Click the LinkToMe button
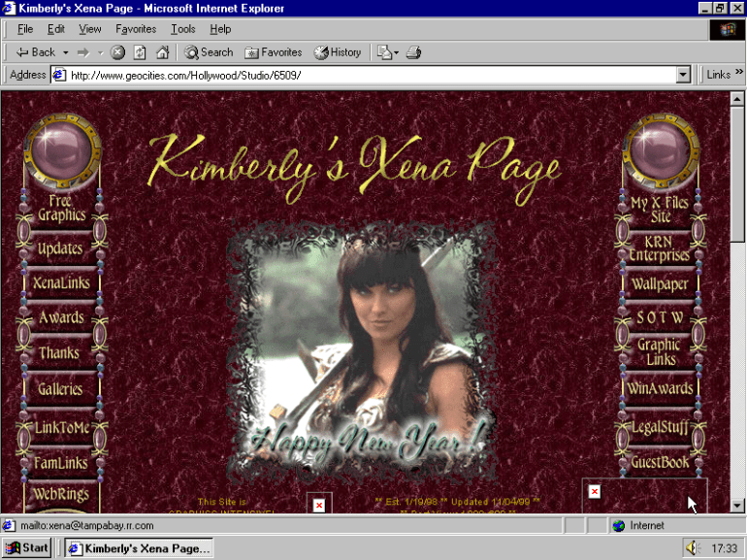 (61, 427)
